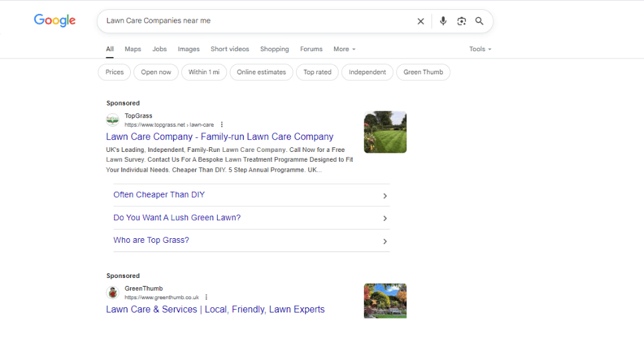
Task: Apply the Online estimates filter chip
Action: click(x=261, y=72)
